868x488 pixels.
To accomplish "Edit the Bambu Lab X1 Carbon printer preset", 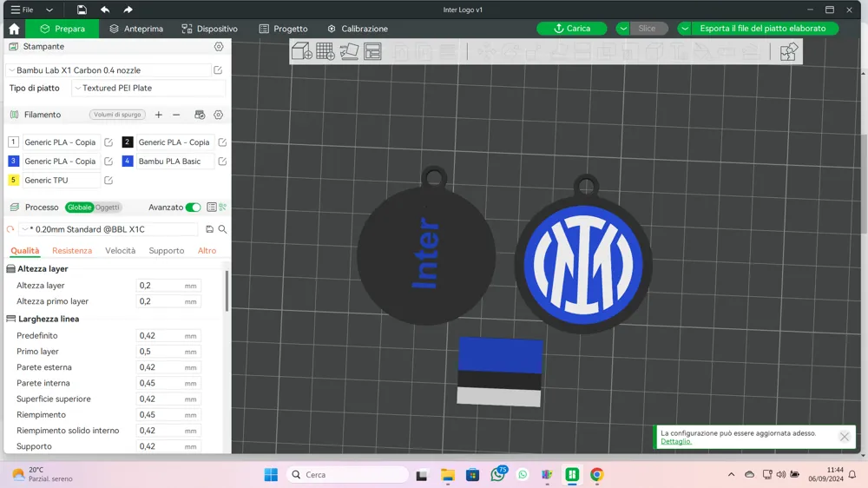I will [x=218, y=70].
